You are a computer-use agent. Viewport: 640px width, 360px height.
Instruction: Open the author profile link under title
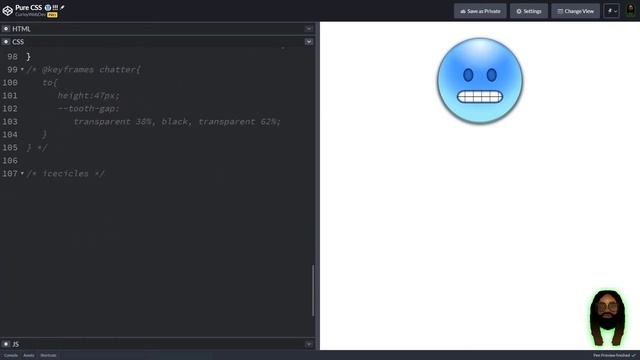click(30, 15)
